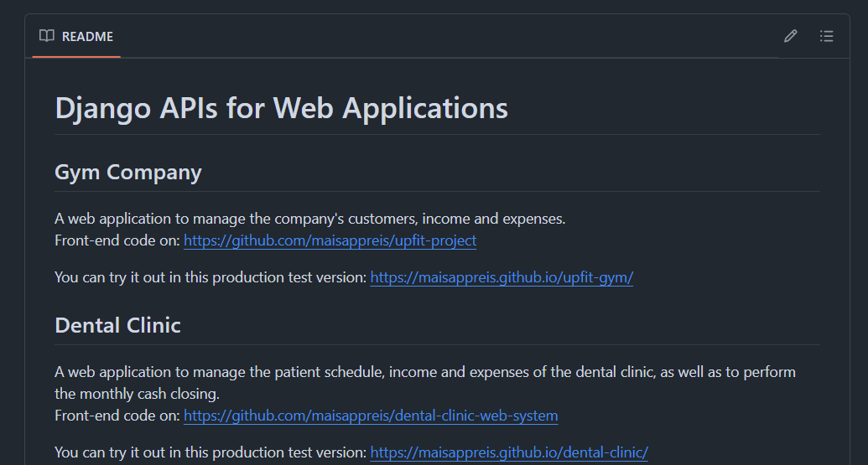The image size is (868, 465).
Task: Click 'Front-end code on:' text under Dental Clinic
Action: [x=117, y=416]
